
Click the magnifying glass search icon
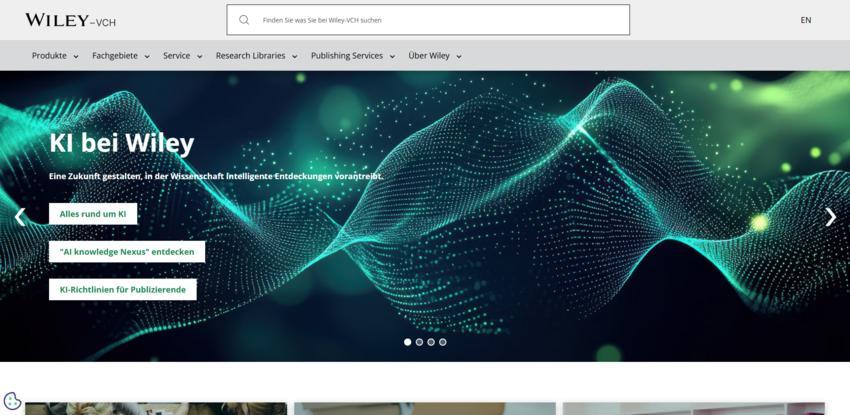[244, 20]
